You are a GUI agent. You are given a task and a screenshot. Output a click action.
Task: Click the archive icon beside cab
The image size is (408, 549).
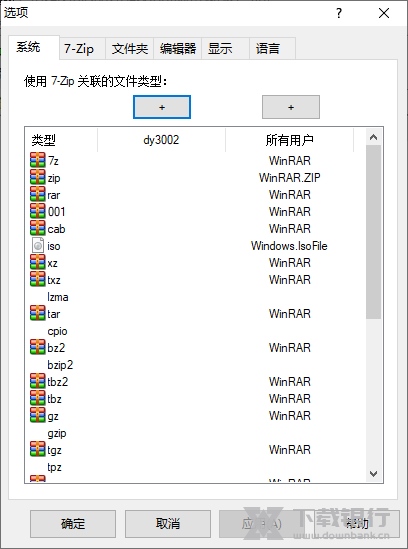[x=37, y=229]
